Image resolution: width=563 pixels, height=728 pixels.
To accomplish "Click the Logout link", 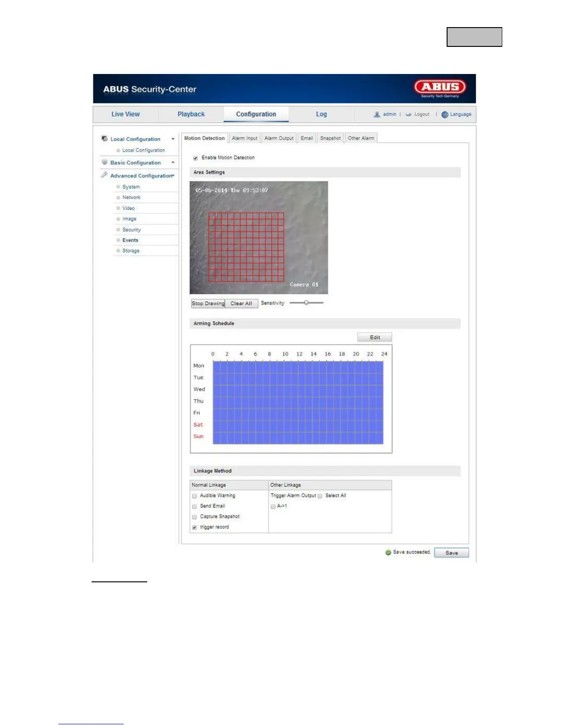I will [422, 114].
